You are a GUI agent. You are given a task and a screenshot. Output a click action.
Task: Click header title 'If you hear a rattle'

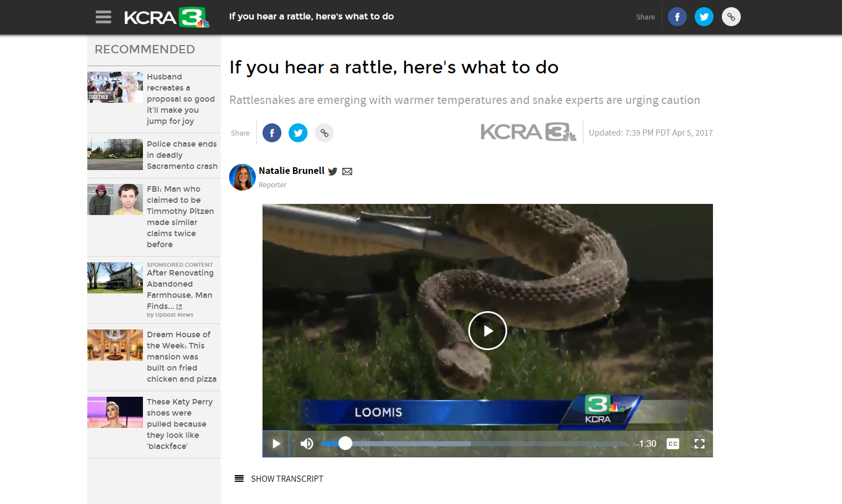pyautogui.click(x=311, y=17)
